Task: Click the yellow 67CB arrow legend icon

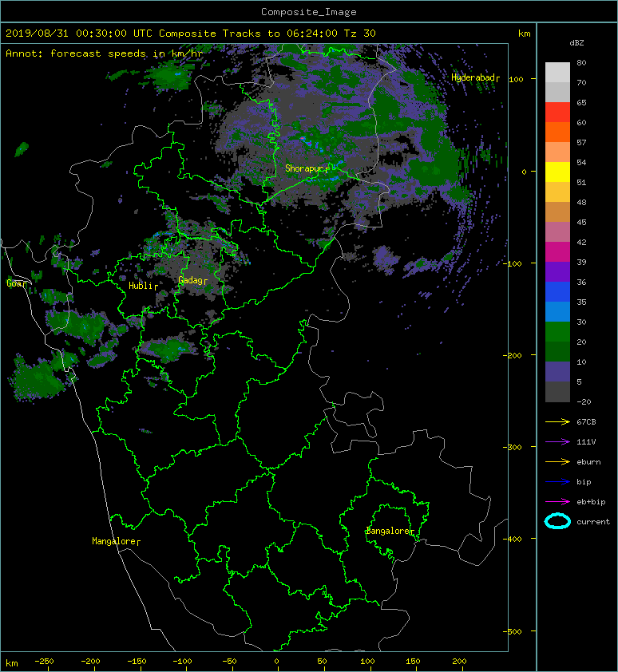Action: (x=557, y=421)
